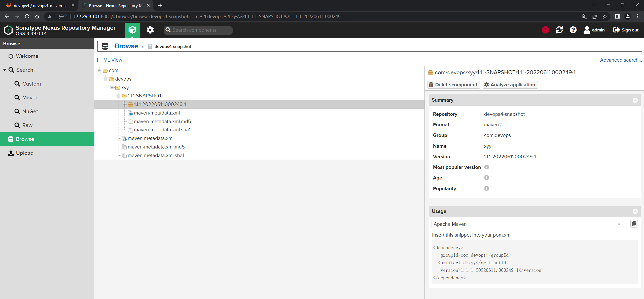Collapse the Usage panel
The width and height of the screenshot is (644, 299).
pos(635,211)
